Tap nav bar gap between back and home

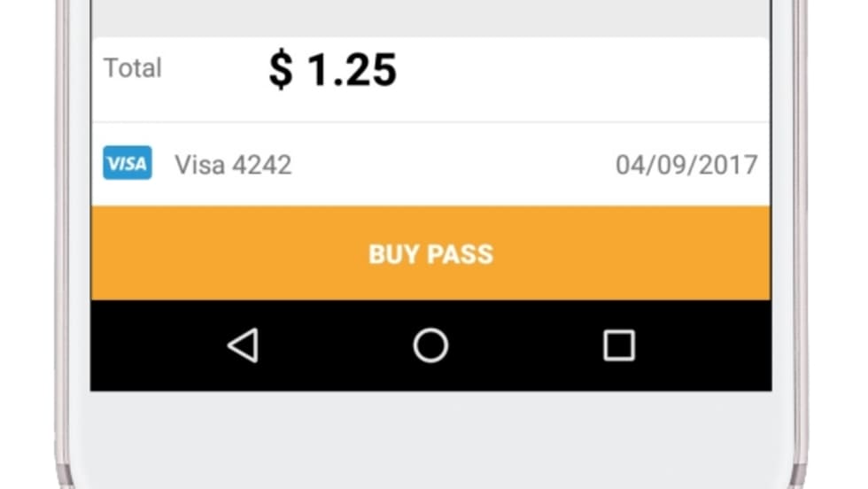pos(337,345)
